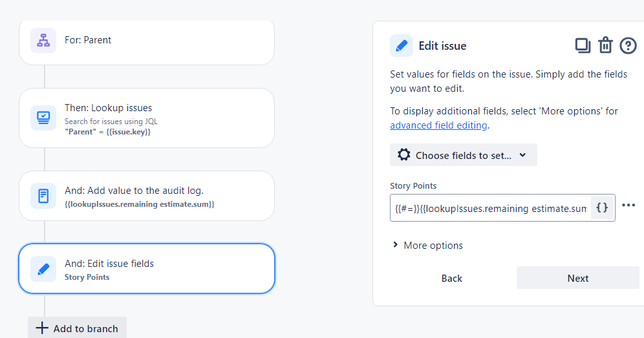Image resolution: width=644 pixels, height=338 pixels.
Task: Select the For: Parent rule step
Action: [x=147, y=41]
